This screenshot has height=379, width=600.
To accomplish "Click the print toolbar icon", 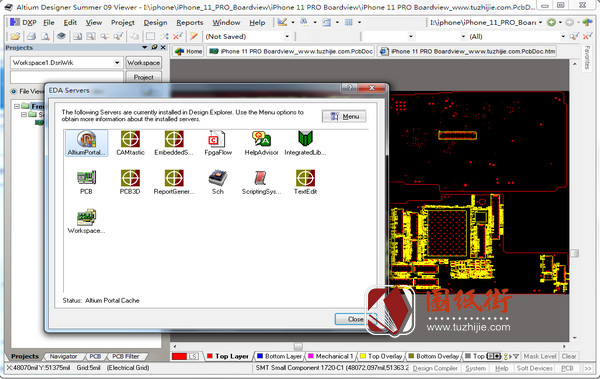I will [31, 37].
